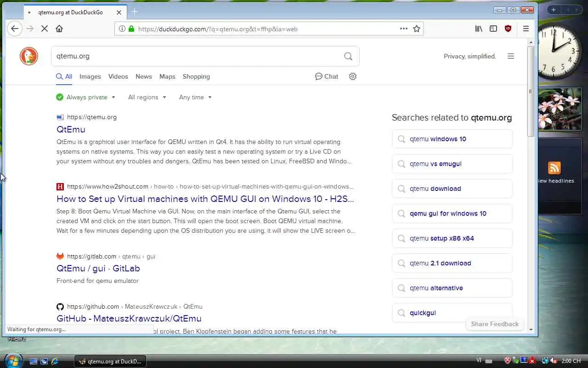Click the muted volume tray icon
588x368 pixels.
[554, 361]
